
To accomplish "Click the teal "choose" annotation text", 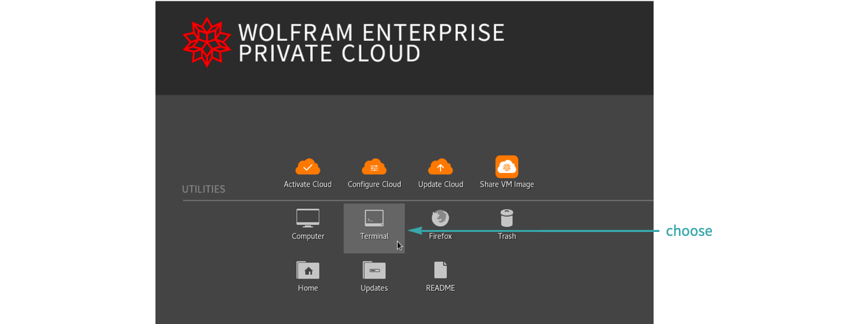I will (689, 231).
